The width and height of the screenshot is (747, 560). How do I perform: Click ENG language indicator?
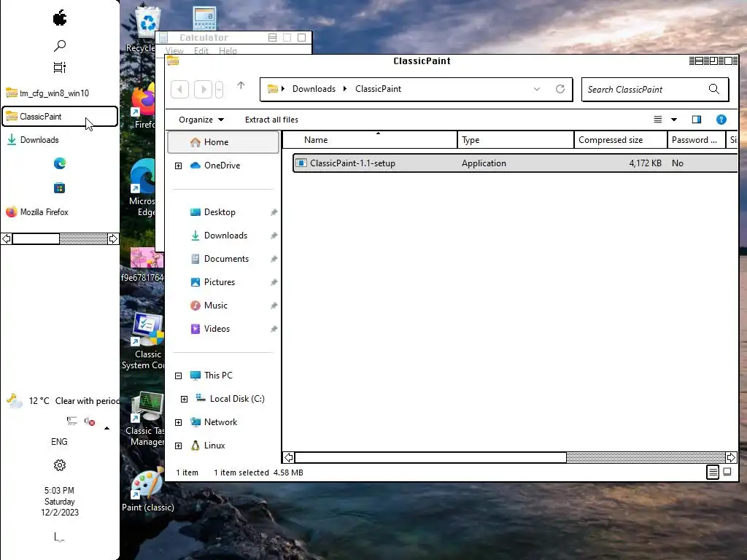[x=60, y=442]
